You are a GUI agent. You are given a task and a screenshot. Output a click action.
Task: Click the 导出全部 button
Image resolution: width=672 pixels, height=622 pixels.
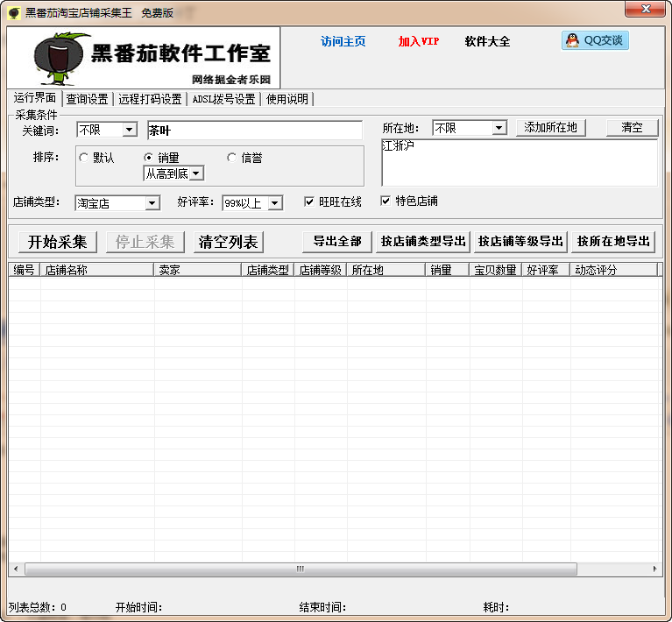(337, 242)
